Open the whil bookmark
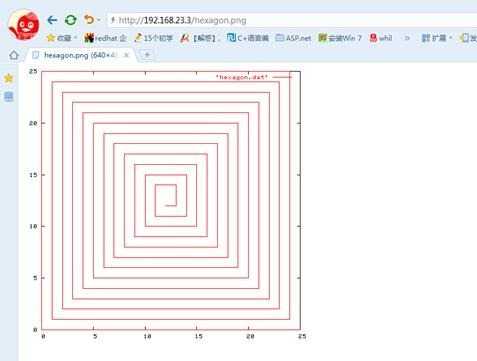This screenshot has height=361, width=477. coord(381,38)
